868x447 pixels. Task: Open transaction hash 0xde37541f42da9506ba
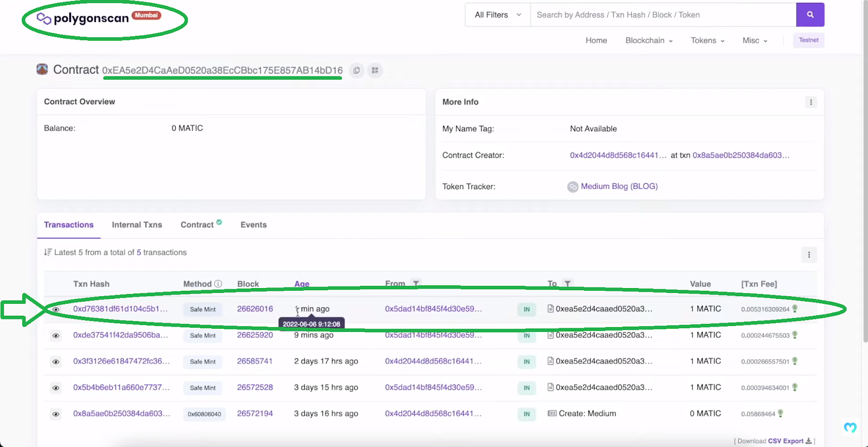click(x=120, y=335)
